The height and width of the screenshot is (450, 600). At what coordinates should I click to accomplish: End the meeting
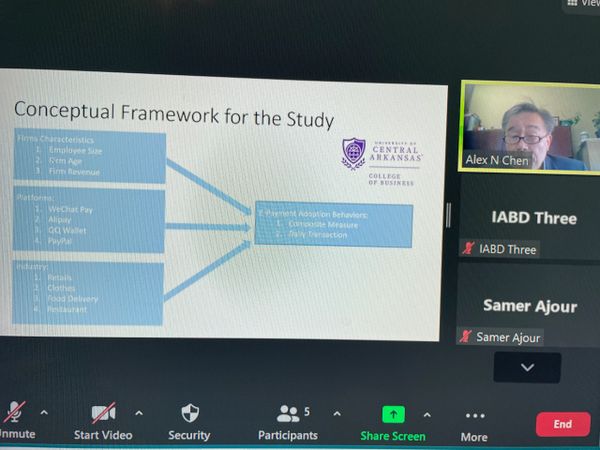562,424
